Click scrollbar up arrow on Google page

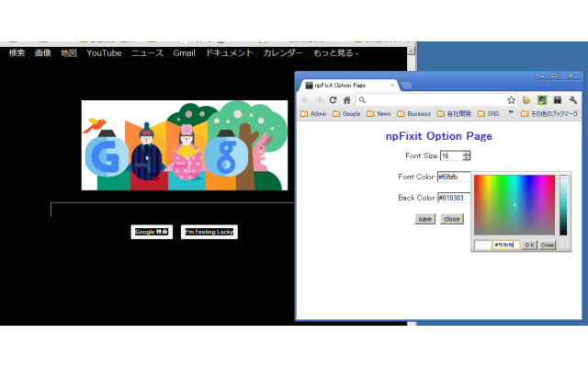click(x=411, y=51)
